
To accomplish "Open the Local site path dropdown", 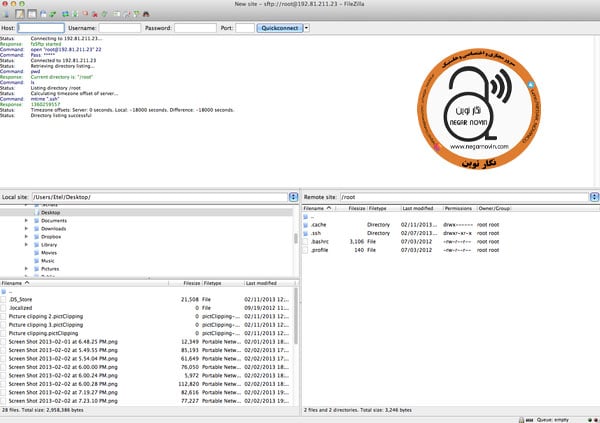I will pos(293,197).
